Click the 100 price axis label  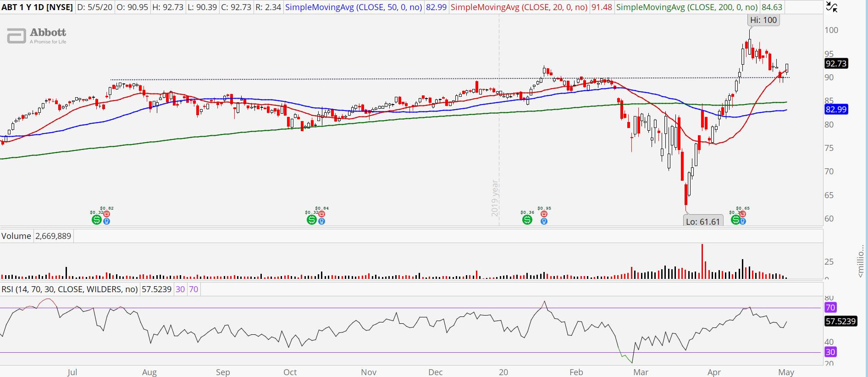coord(831,30)
